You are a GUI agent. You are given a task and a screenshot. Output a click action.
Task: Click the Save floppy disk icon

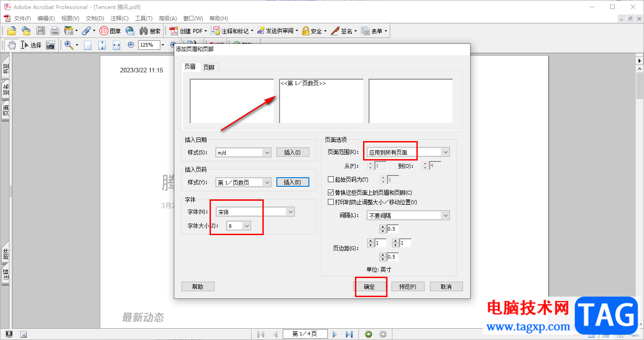tap(41, 31)
